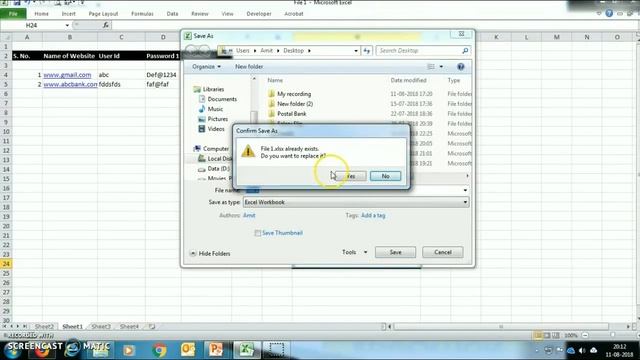Sort files by Date modified column header
Viewport: 640px width, 360px height.
click(408, 80)
